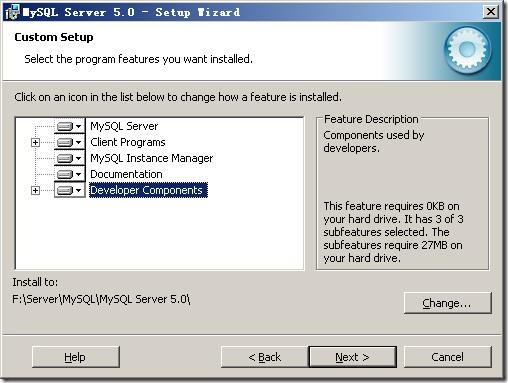508x383 pixels.
Task: Expand the Client Programs tree node
Action: pos(35,143)
